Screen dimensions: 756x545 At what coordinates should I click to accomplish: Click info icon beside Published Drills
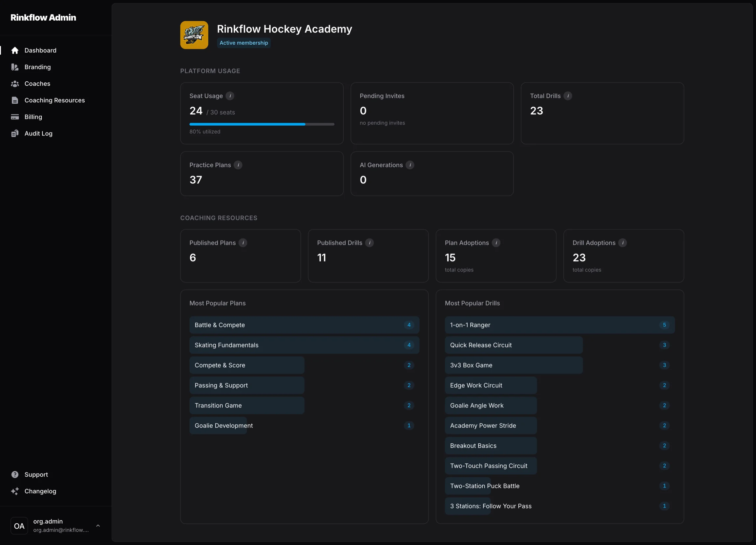[x=369, y=243]
